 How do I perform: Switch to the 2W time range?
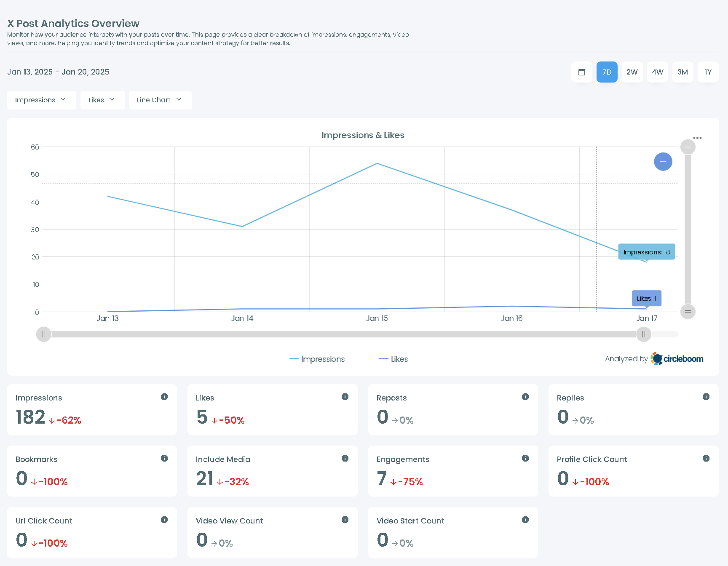632,72
